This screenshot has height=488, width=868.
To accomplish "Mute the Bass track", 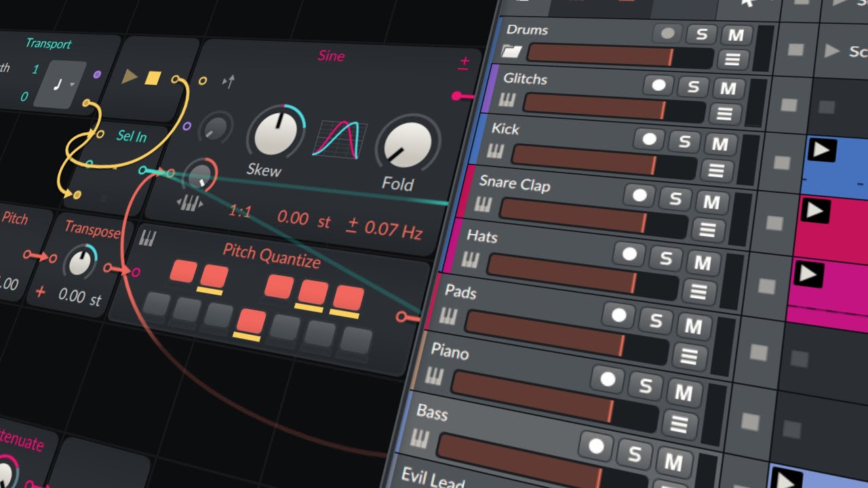I will point(673,463).
